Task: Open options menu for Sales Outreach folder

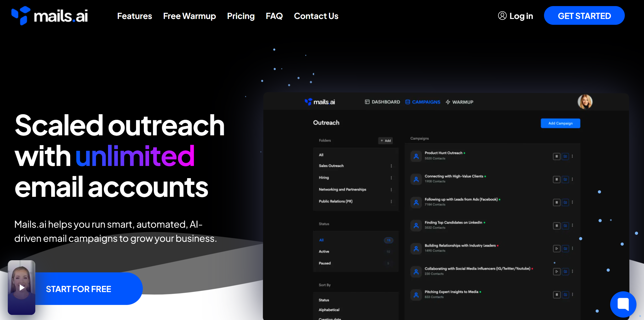Action: 391,166
